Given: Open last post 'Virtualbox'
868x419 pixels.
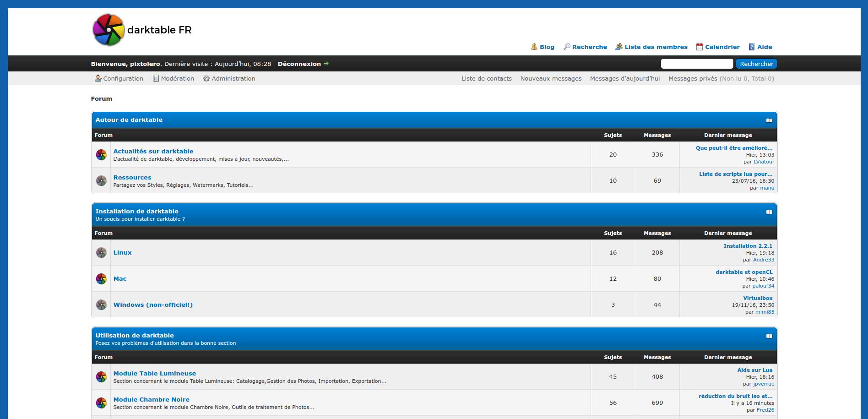Looking at the screenshot, I should pos(758,298).
